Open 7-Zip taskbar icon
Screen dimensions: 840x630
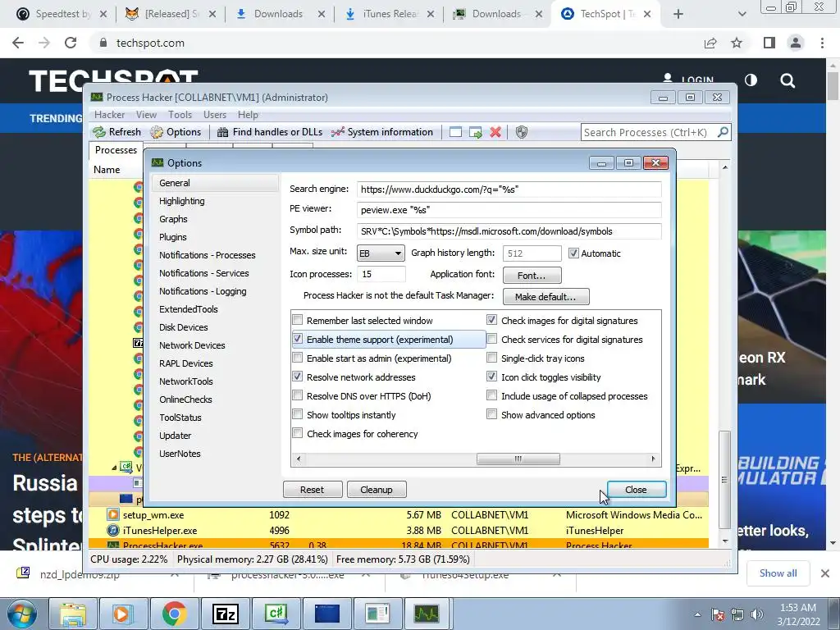pos(225,614)
